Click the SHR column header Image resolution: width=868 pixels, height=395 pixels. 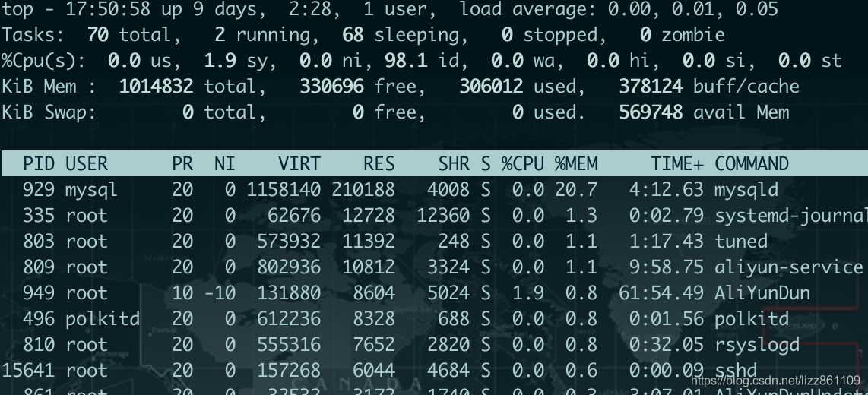(x=454, y=164)
